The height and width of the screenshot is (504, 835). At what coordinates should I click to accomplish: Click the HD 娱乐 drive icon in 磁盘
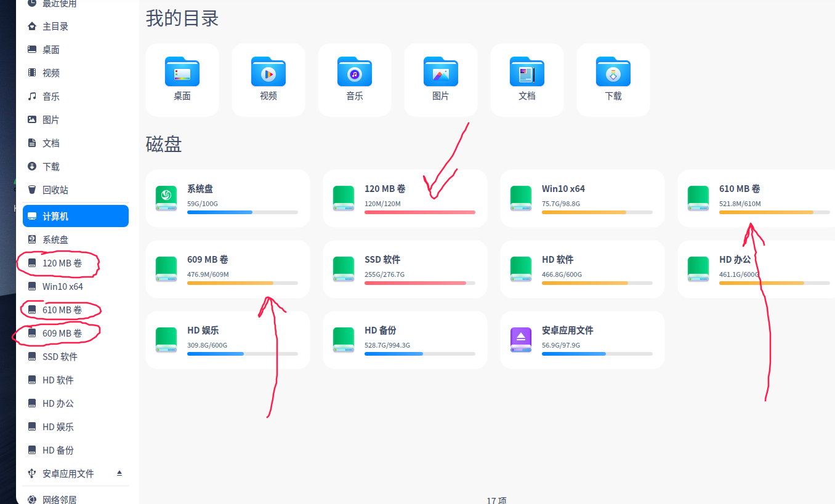pyautogui.click(x=166, y=340)
